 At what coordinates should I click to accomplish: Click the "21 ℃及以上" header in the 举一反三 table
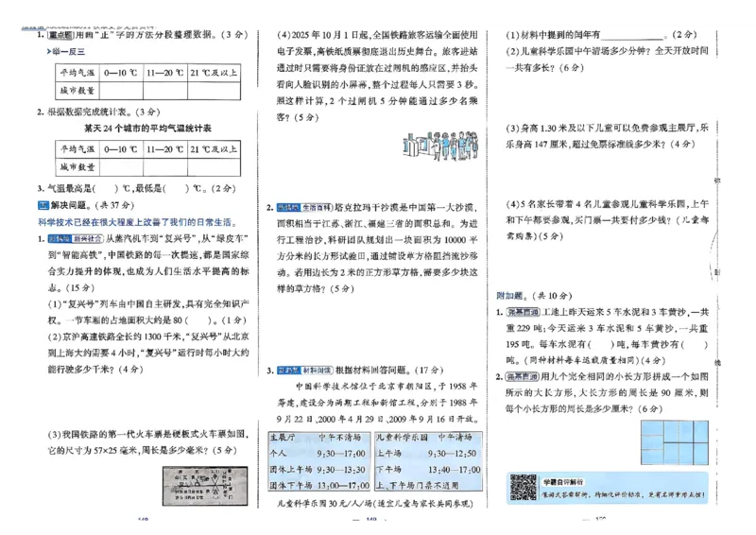(214, 73)
